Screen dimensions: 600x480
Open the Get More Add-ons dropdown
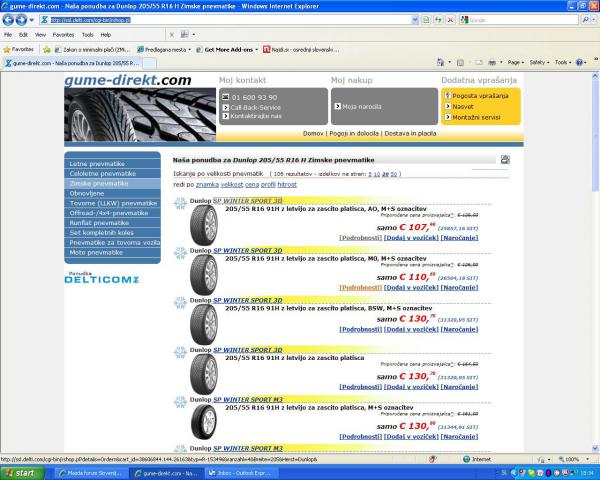point(227,49)
